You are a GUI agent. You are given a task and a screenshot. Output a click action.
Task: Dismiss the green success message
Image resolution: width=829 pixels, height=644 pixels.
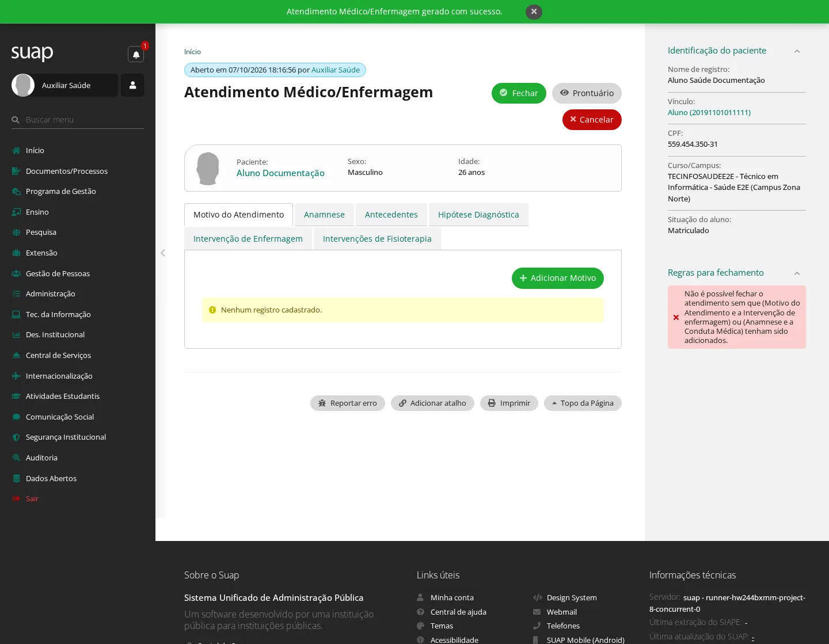[534, 12]
